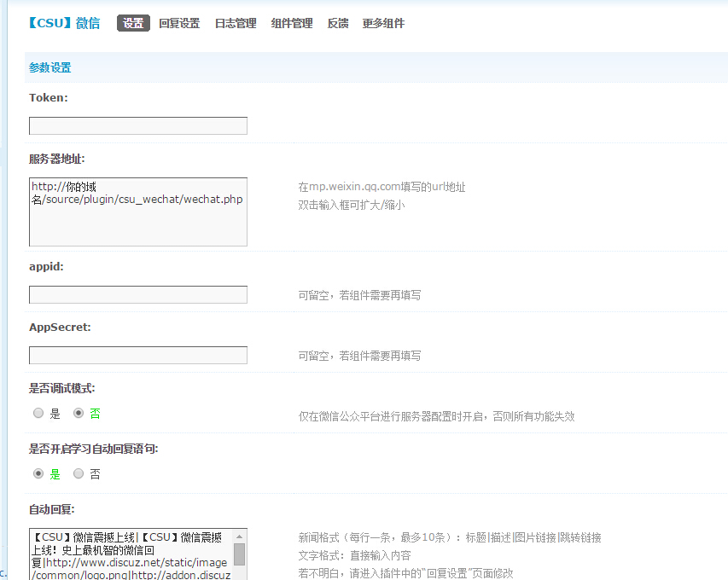Screen dimensions: 728x580
Task: Open the 日志管理 tab
Action: [236, 23]
